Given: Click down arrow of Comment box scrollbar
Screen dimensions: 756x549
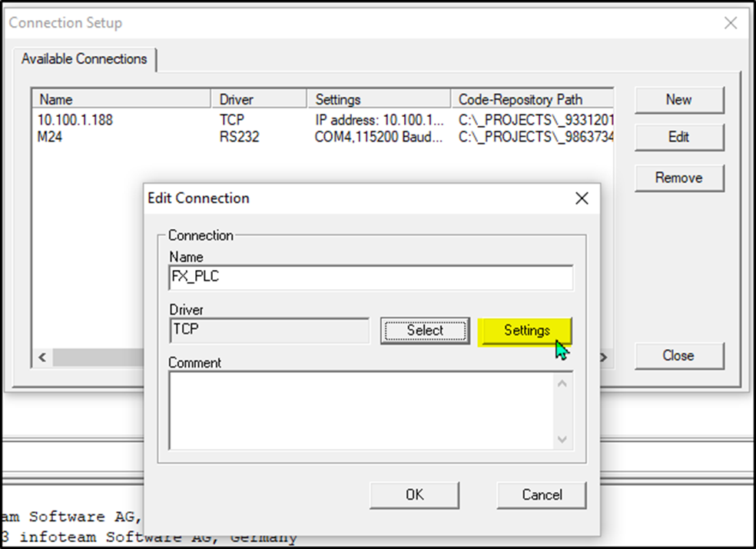Looking at the screenshot, I should pos(562,439).
